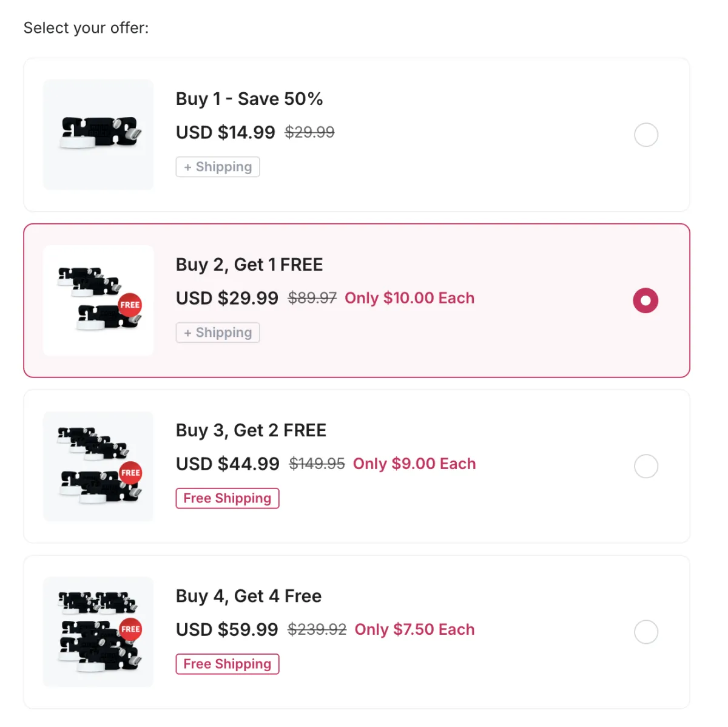Click the single product thumbnail image
Viewport: 728px width, 727px height.
(x=98, y=135)
